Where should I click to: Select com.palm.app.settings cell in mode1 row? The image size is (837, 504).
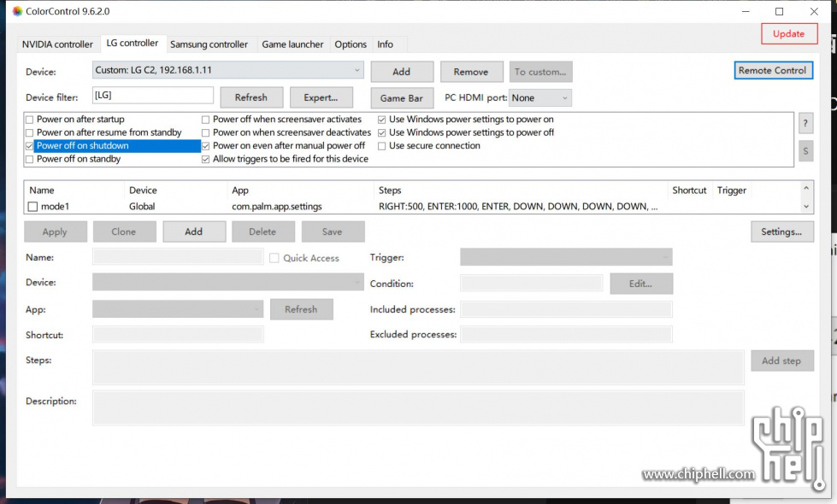click(x=277, y=207)
